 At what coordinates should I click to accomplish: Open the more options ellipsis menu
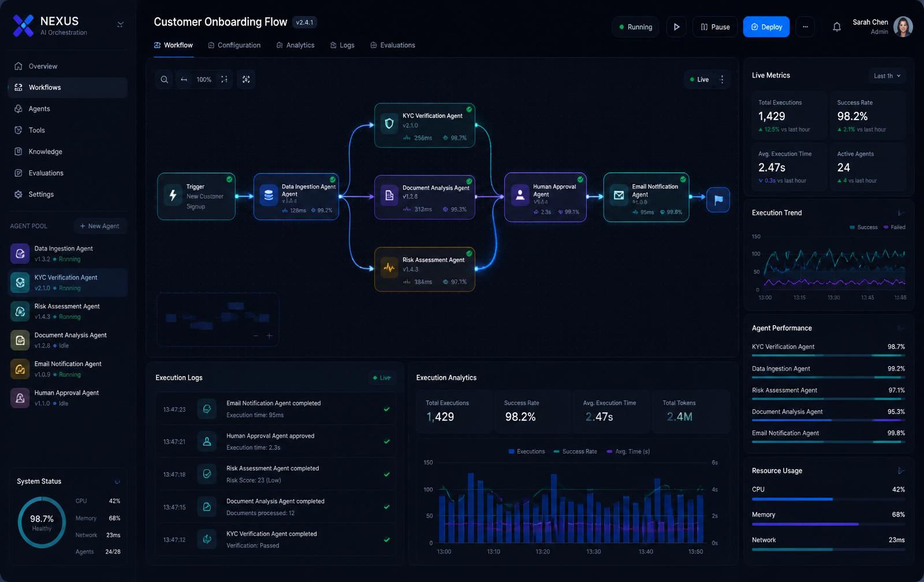tap(805, 27)
